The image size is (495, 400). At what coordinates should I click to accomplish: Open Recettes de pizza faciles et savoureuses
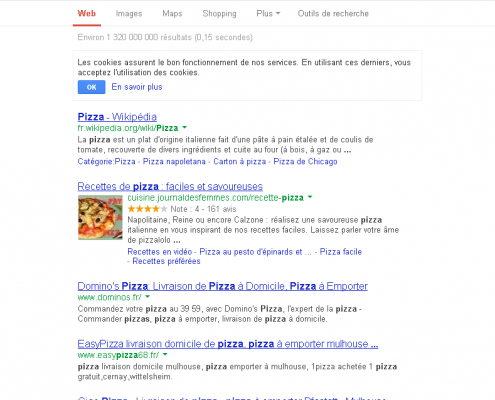tap(170, 186)
